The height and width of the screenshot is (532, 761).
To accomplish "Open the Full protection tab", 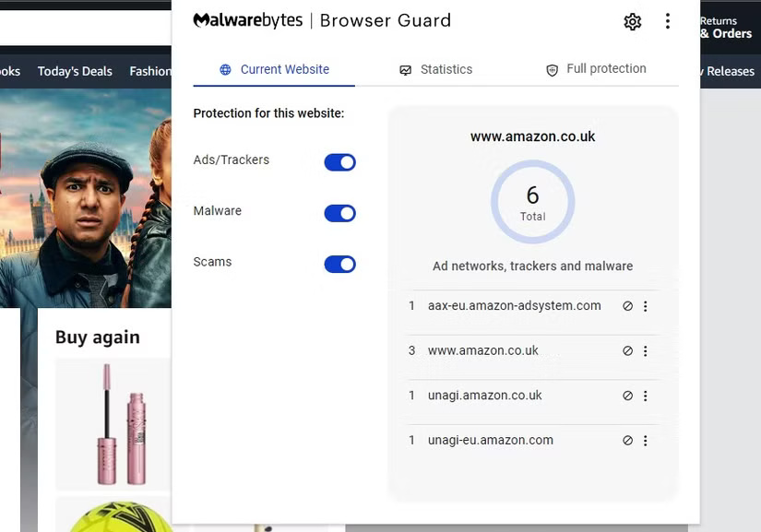I will tap(606, 68).
